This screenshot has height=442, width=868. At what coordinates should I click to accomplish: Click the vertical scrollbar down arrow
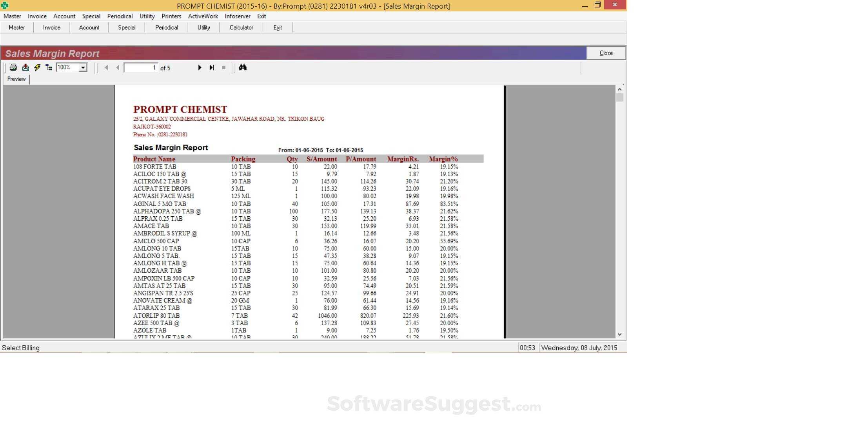[x=619, y=334]
